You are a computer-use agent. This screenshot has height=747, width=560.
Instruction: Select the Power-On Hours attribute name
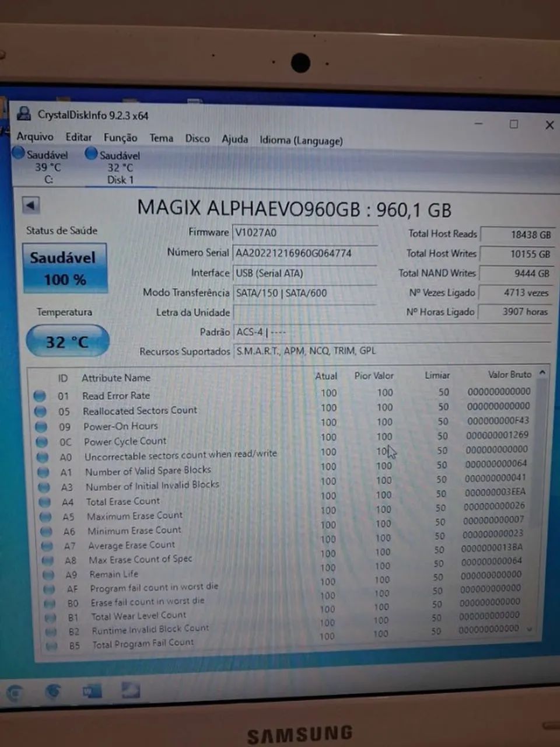tap(120, 426)
